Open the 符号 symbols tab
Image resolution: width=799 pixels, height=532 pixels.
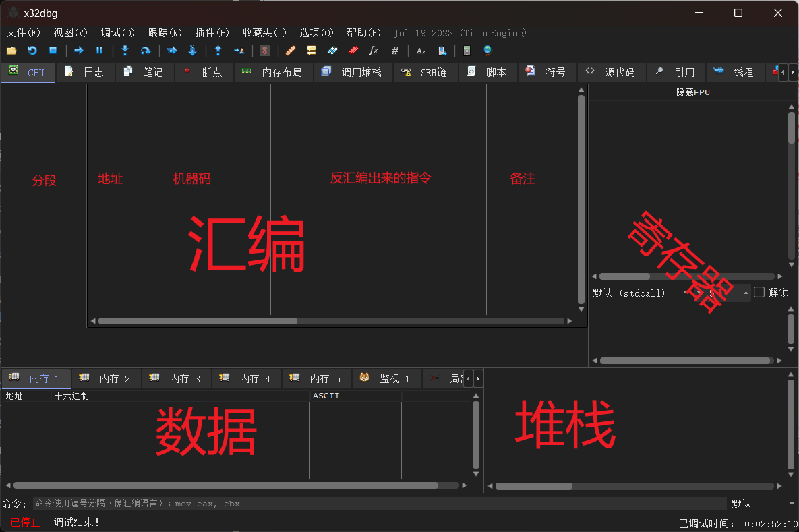(x=548, y=72)
